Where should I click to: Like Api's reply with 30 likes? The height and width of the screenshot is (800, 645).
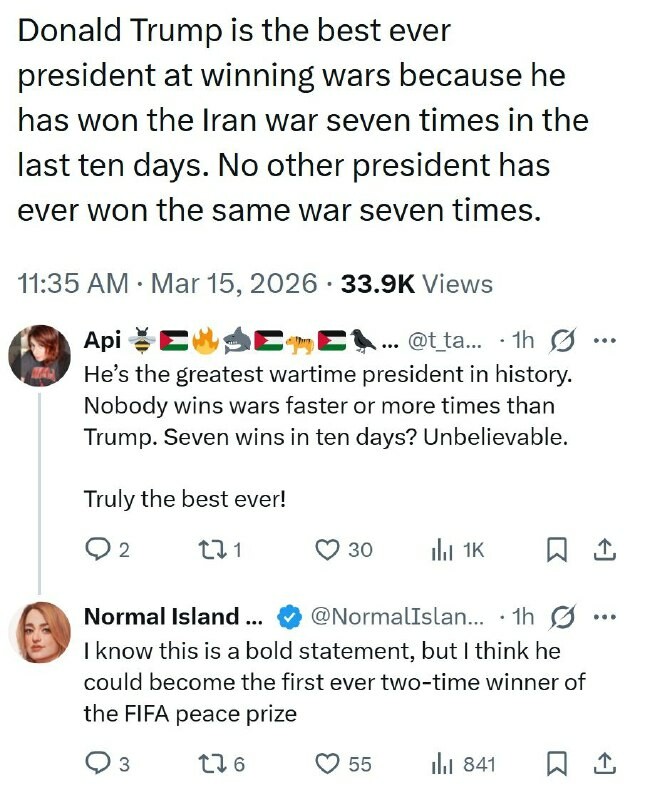click(329, 549)
